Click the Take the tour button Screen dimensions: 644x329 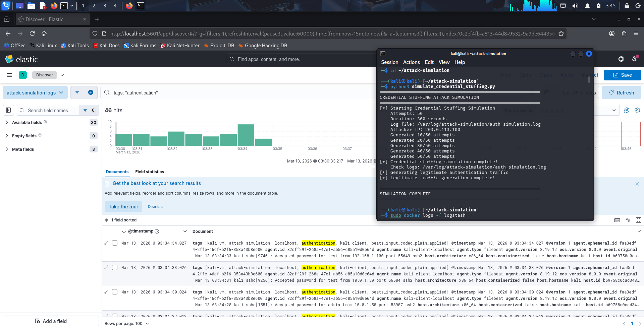coord(123,207)
